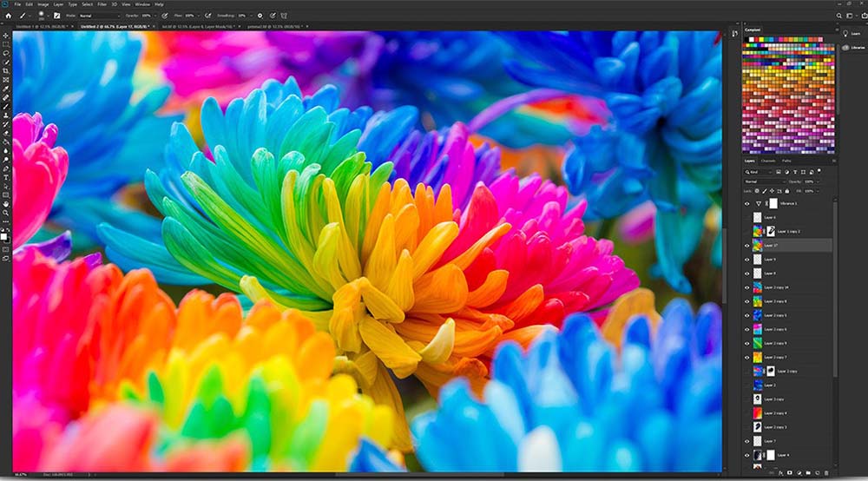Switch to the Paths tab

coord(786,161)
